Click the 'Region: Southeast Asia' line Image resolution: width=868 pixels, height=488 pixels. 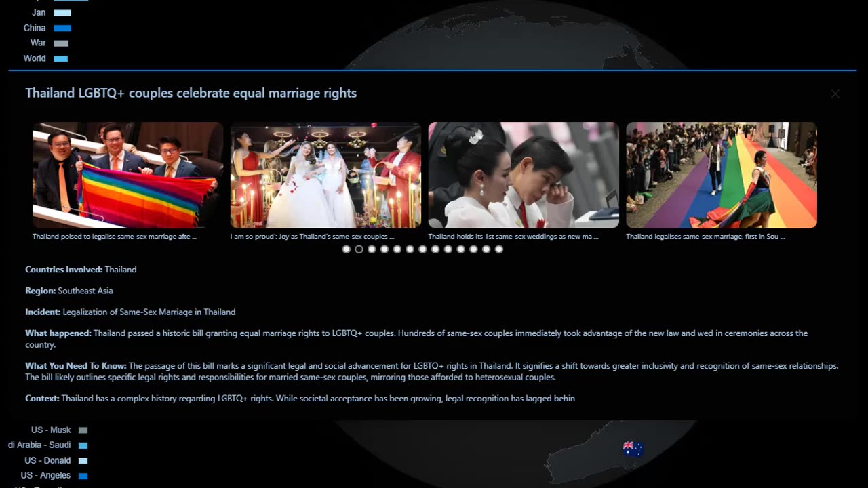tap(69, 291)
